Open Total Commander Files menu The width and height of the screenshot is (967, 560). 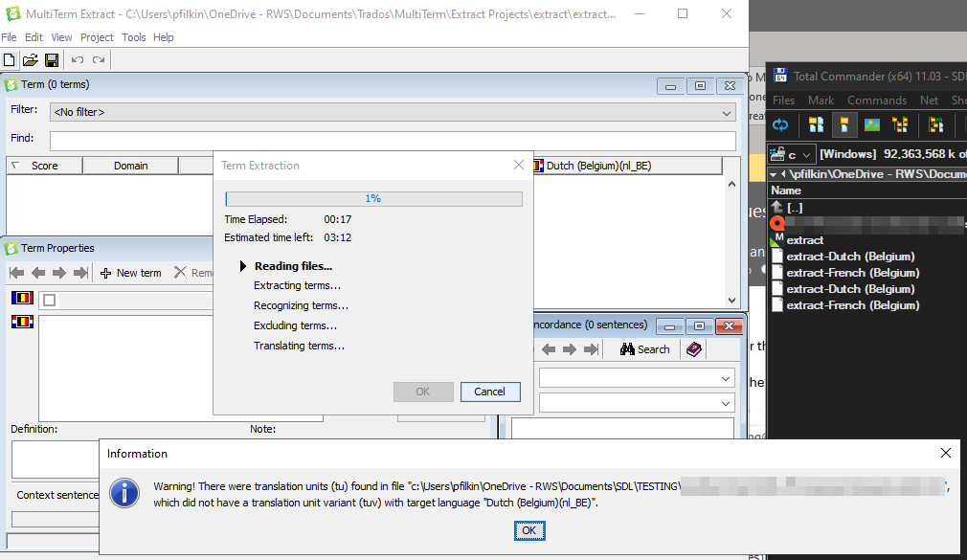(784, 101)
